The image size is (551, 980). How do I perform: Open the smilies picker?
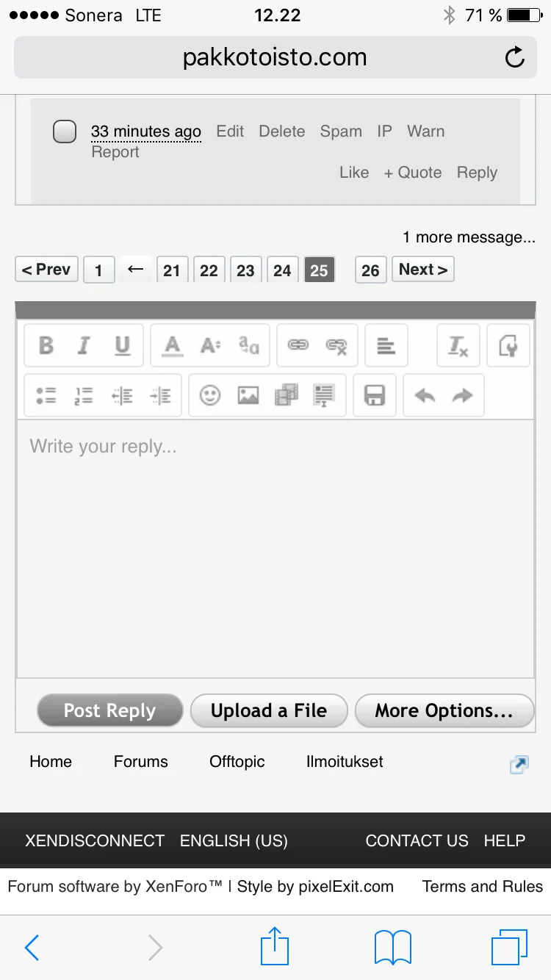click(x=210, y=396)
